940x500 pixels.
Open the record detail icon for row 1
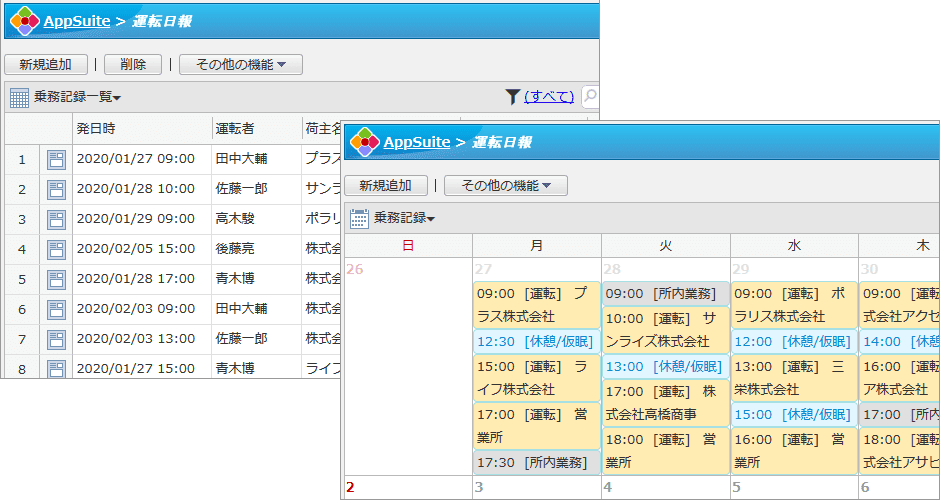56,159
